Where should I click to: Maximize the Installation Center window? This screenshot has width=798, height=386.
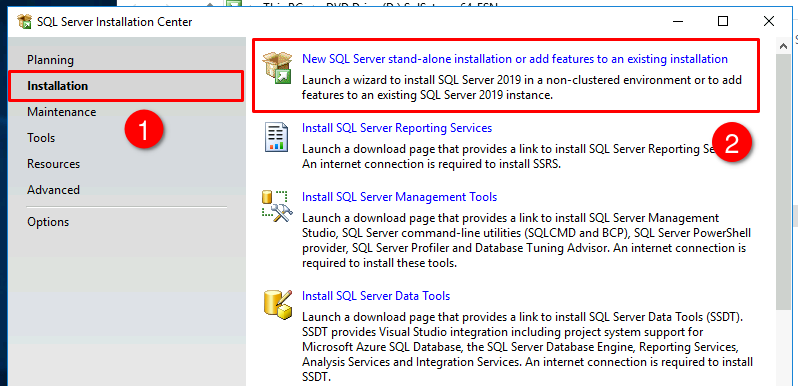click(723, 21)
